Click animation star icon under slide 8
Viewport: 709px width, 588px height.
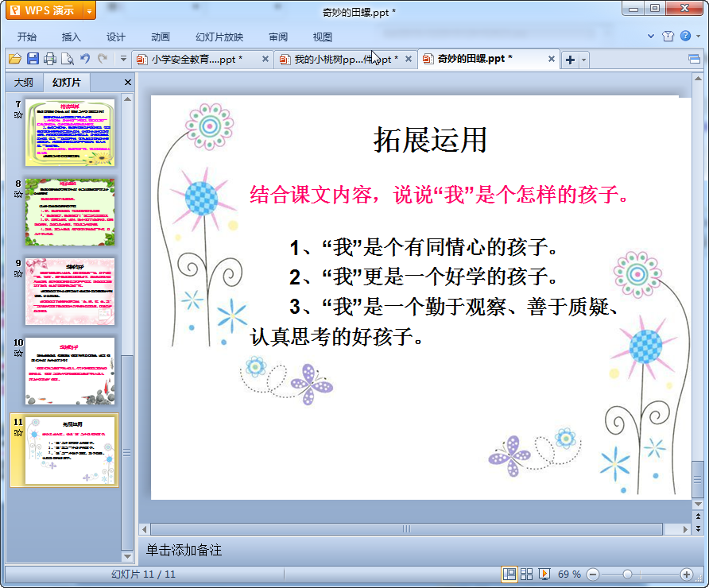click(18, 195)
